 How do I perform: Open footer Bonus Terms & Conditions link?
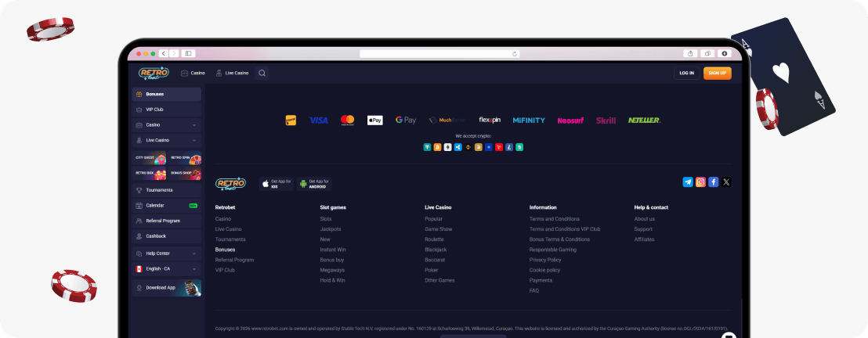(x=559, y=239)
